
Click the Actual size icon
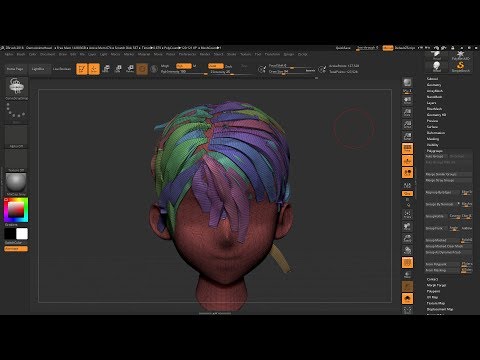click(x=407, y=125)
